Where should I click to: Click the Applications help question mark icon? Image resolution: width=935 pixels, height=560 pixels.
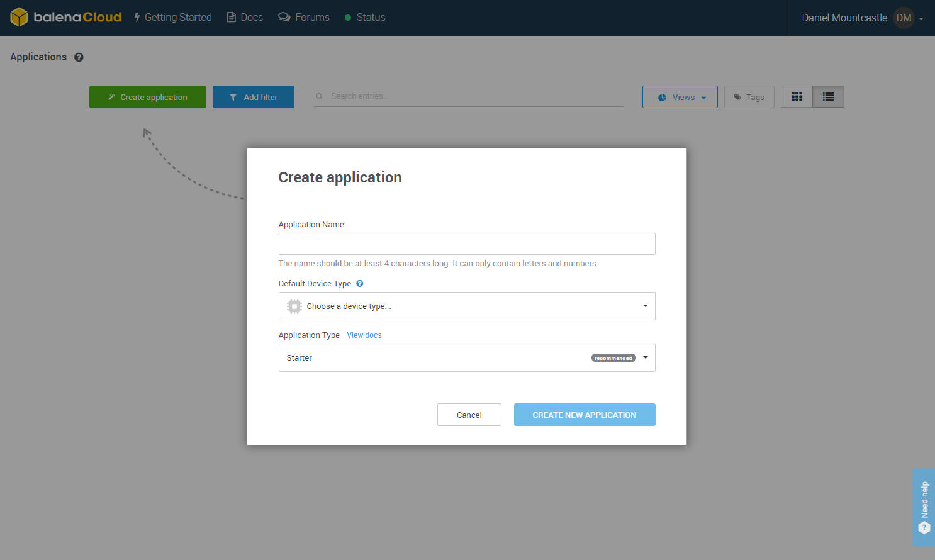click(x=79, y=57)
